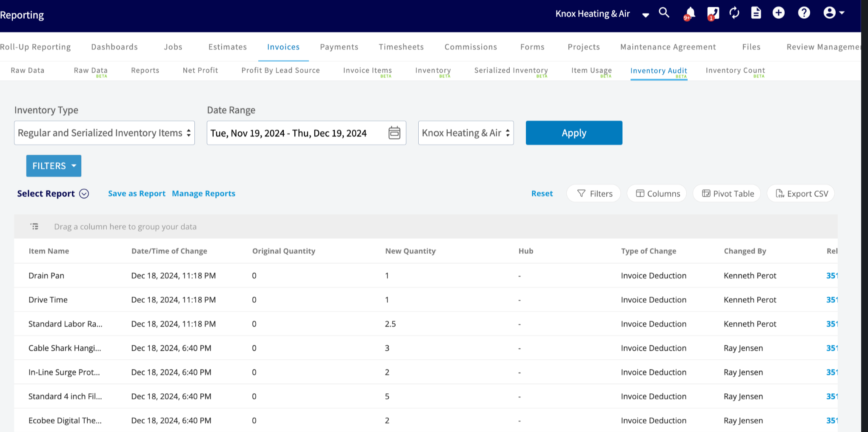Viewport: 868px width, 432px height.
Task: Open the Estimates tab
Action: click(228, 47)
